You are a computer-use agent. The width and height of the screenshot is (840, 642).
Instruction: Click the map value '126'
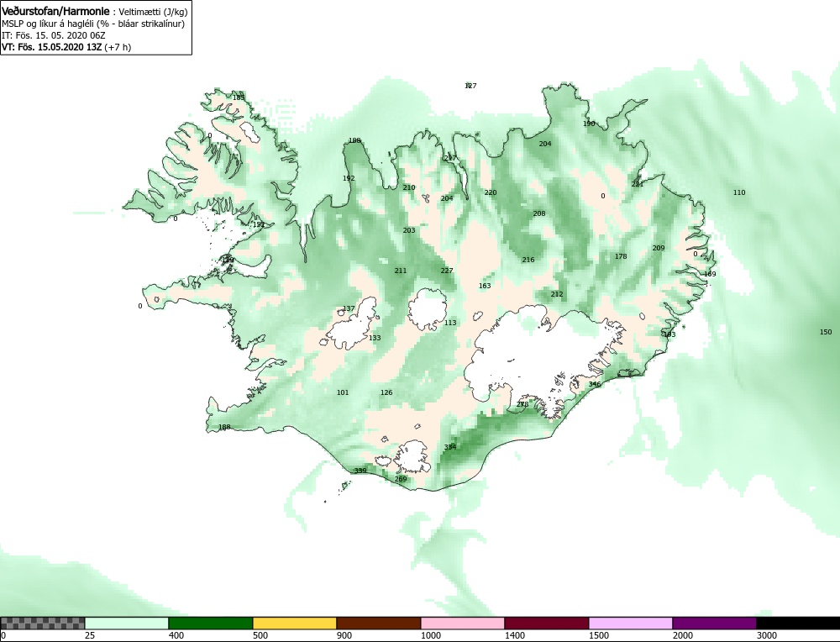(x=386, y=392)
